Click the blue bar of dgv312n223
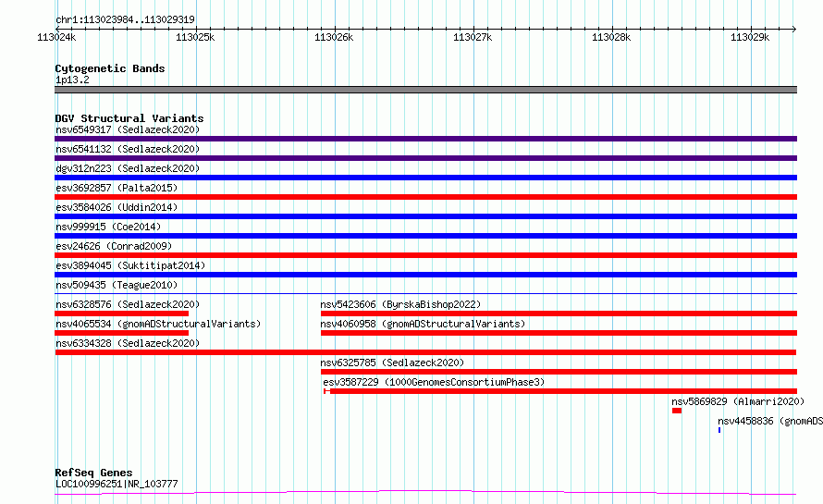 (425, 178)
